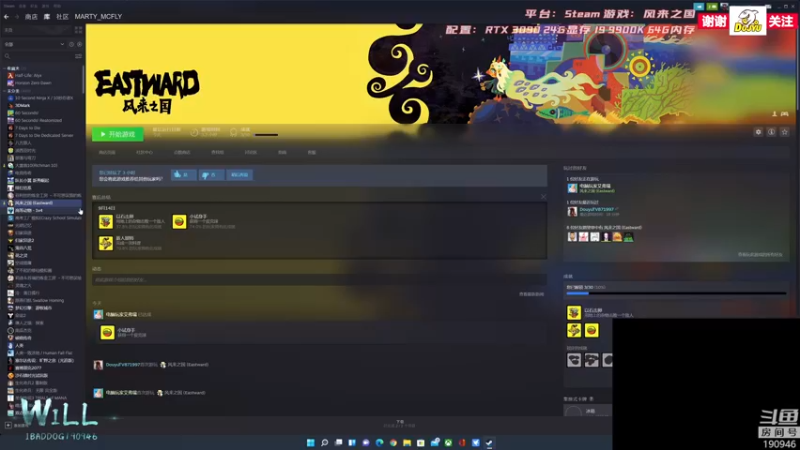Open the game settings gear icon

tap(758, 132)
